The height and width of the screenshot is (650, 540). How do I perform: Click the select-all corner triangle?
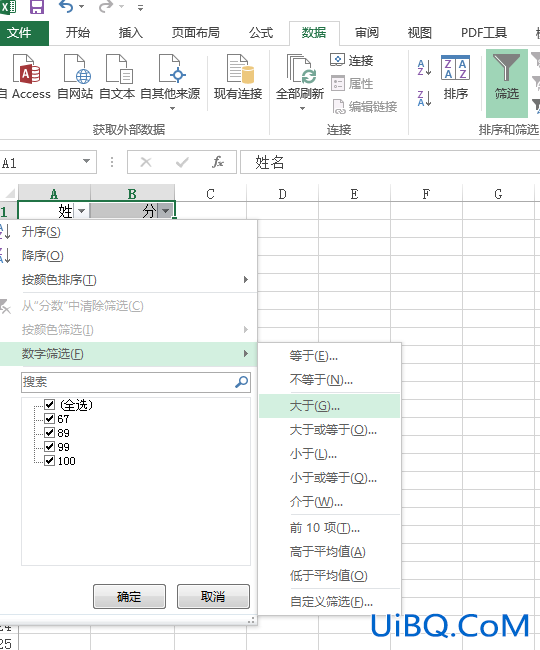click(x=9, y=193)
